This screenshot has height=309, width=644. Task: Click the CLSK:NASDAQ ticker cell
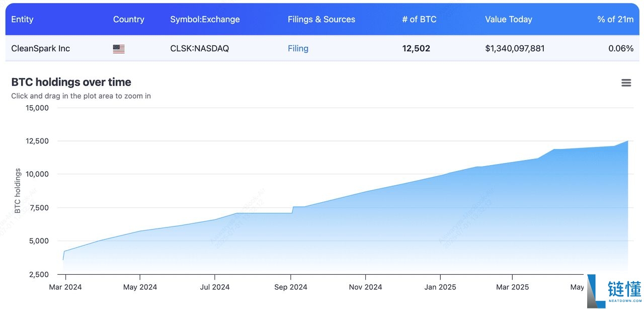point(199,49)
